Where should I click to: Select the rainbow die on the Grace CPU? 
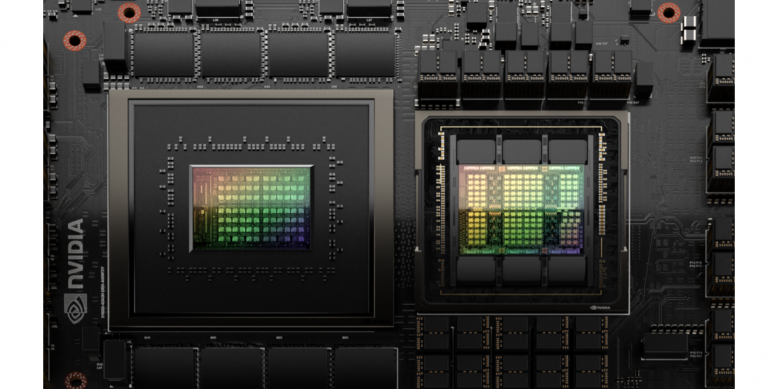tap(251, 207)
